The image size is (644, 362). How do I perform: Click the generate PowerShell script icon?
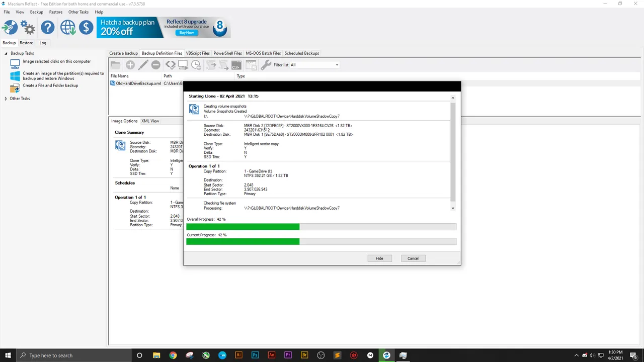click(223, 65)
